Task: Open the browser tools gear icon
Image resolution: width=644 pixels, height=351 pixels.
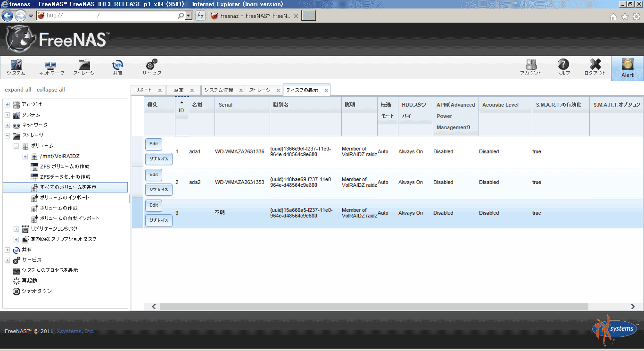Action: point(636,17)
